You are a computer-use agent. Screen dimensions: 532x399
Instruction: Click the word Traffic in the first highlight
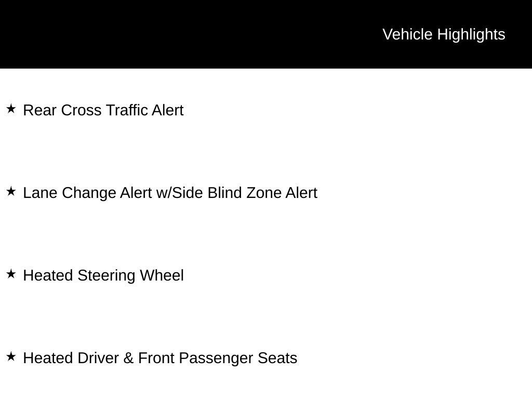click(127, 110)
